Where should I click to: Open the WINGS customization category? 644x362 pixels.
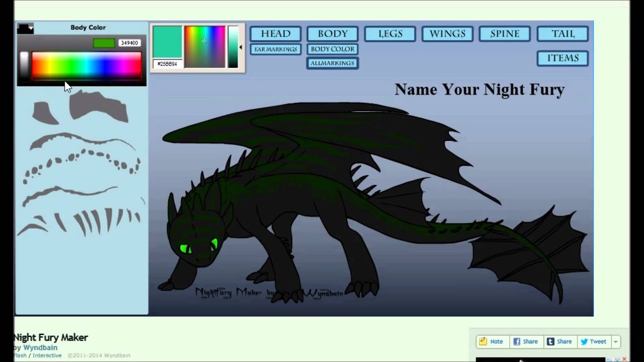[447, 34]
